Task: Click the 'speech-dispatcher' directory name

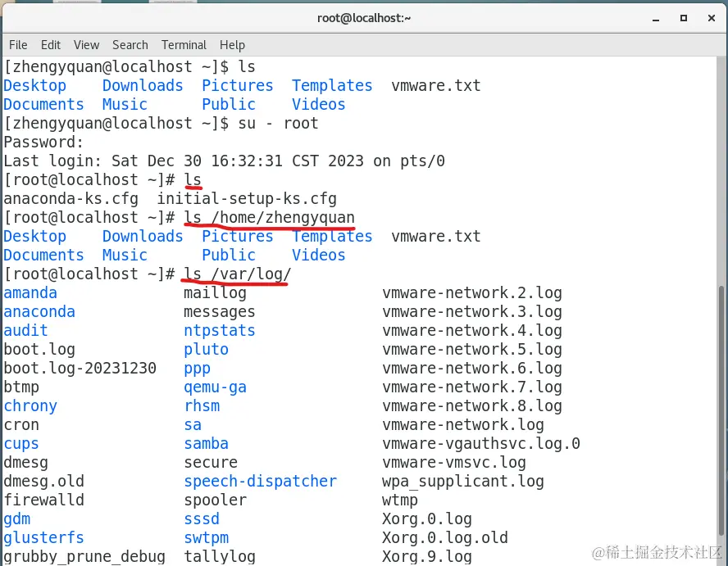Action: click(x=260, y=482)
